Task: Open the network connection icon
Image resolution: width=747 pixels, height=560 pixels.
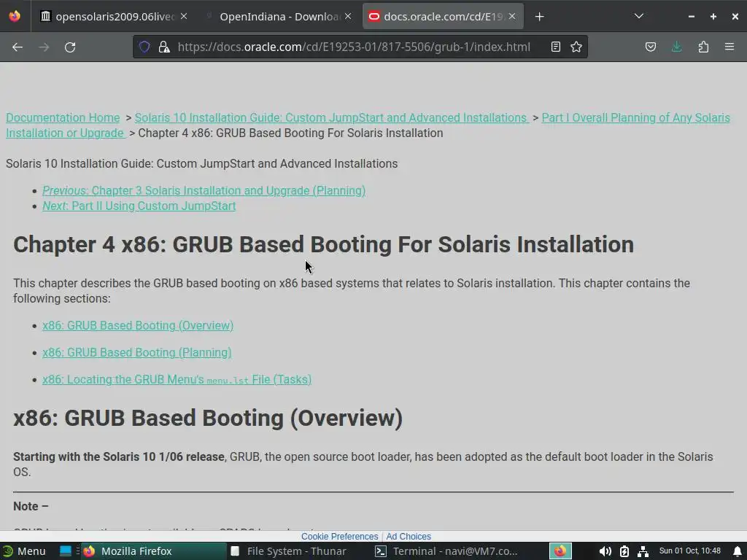Action: pos(643,551)
